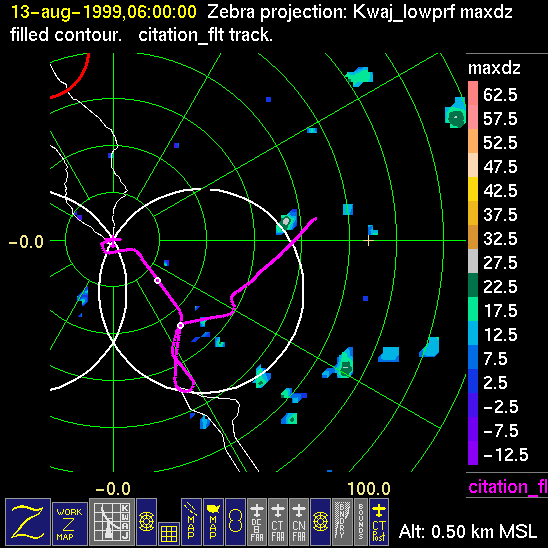Click the citation_flt legend label

tap(508, 487)
